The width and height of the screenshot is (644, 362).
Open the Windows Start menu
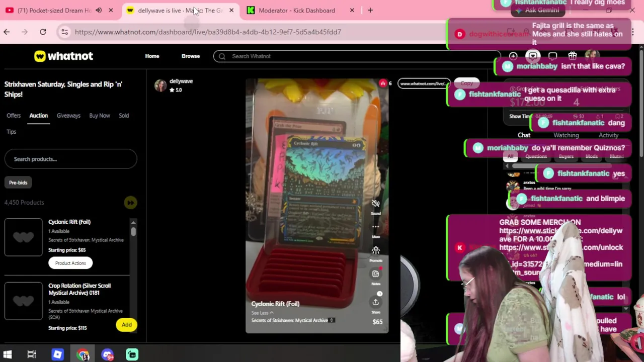coord(8,354)
